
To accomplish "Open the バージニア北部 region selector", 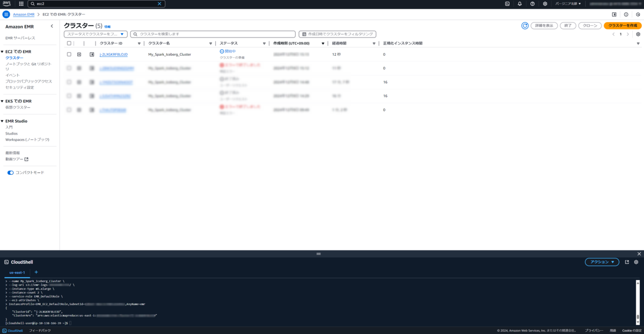I will (568, 4).
